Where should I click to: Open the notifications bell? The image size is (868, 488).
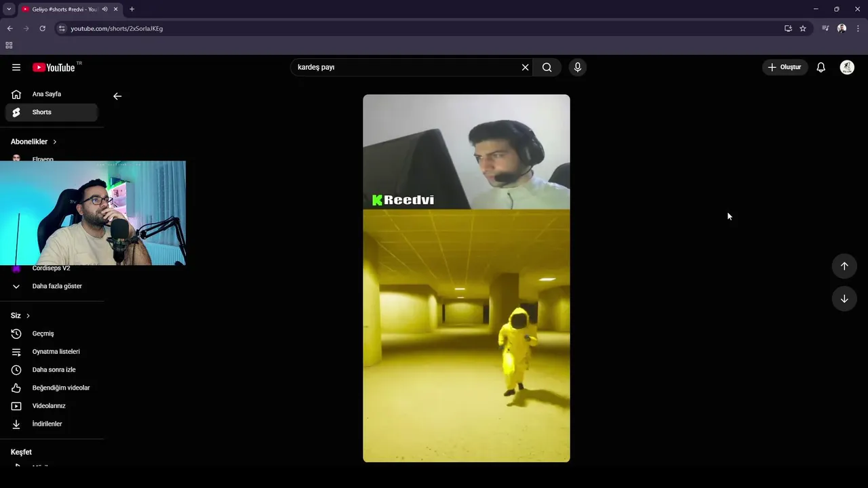(821, 67)
